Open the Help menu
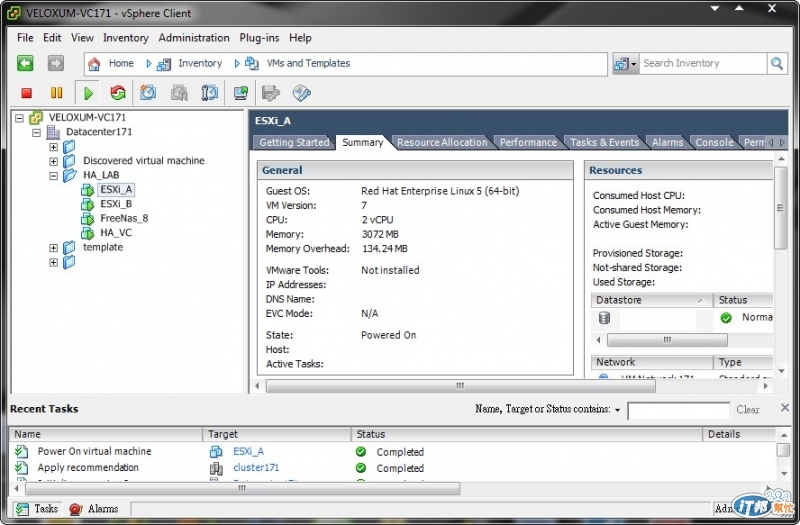 pos(300,38)
